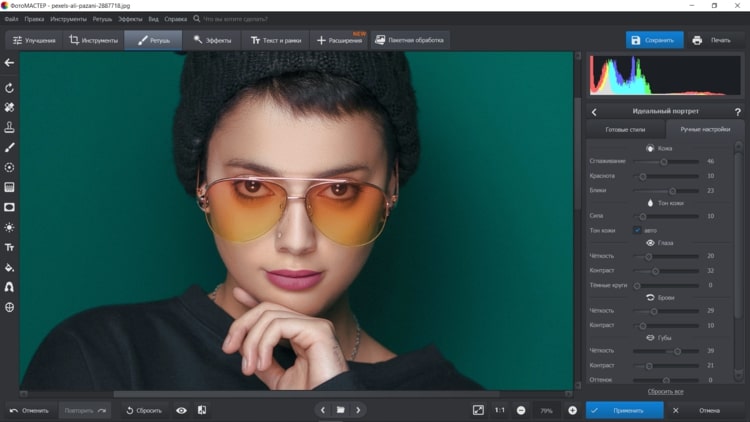Toggle the eye preview original icon
750x422 pixels.
[181, 410]
